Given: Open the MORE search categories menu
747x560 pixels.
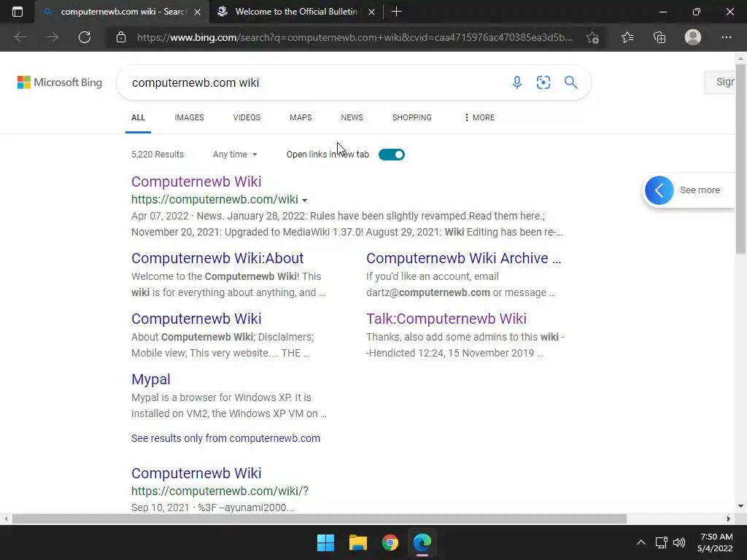Looking at the screenshot, I should coord(480,117).
